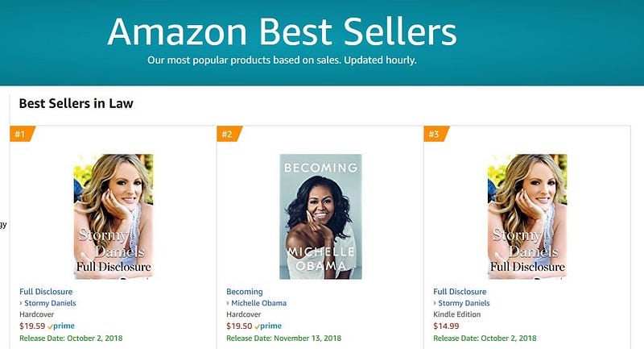Open the Becoming title link

(x=246, y=292)
